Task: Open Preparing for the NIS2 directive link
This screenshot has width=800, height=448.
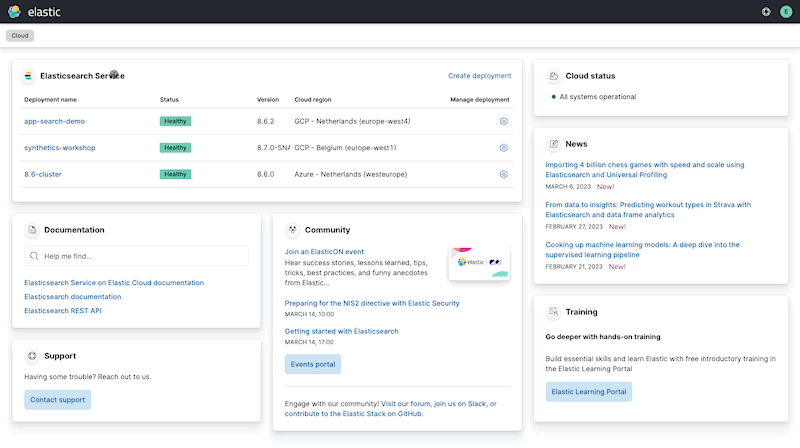Action: tap(372, 304)
